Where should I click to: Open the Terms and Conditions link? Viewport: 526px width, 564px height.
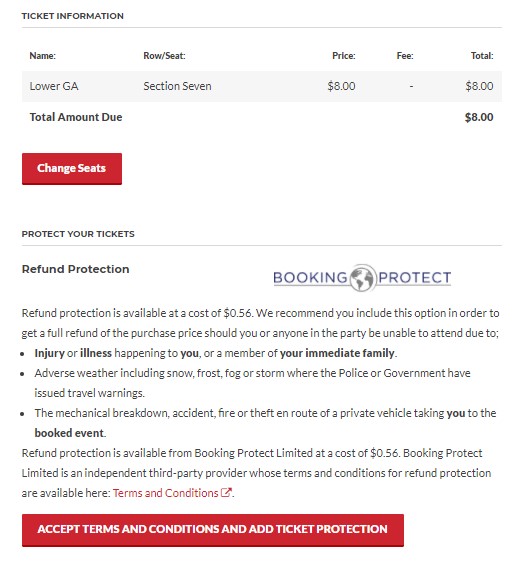tap(165, 493)
